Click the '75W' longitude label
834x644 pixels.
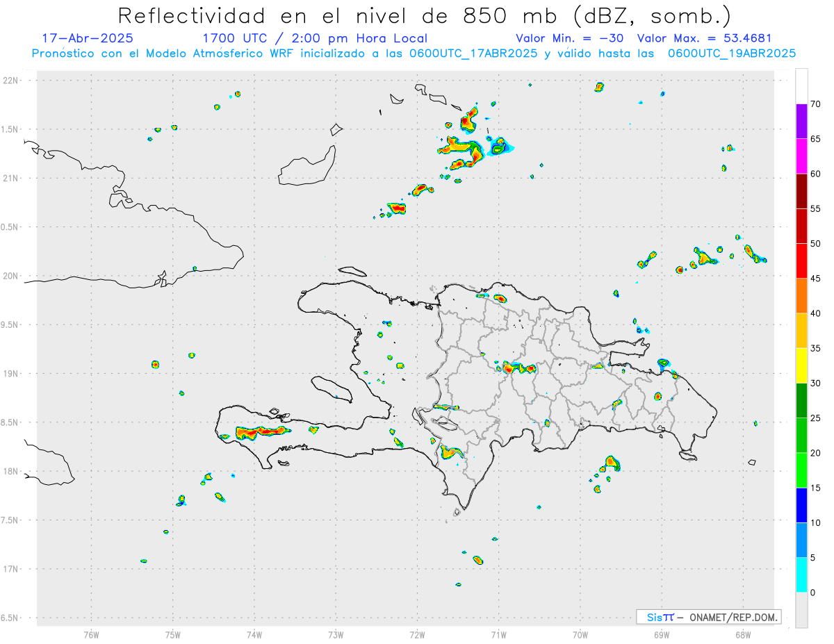click(x=173, y=634)
